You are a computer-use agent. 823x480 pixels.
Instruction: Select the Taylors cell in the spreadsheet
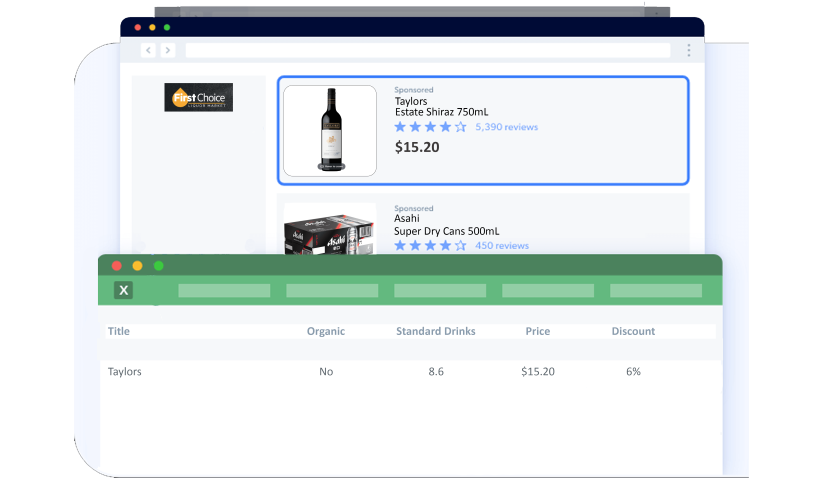tap(124, 371)
